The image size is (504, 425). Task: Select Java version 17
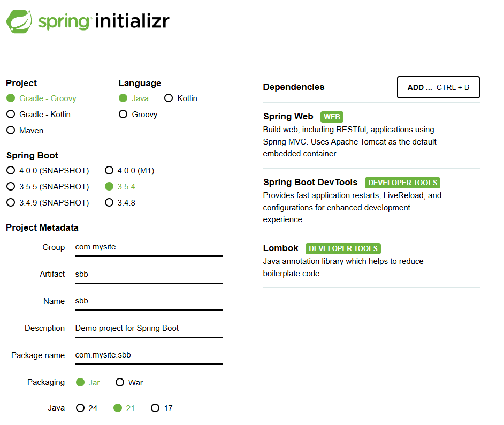tap(162, 408)
